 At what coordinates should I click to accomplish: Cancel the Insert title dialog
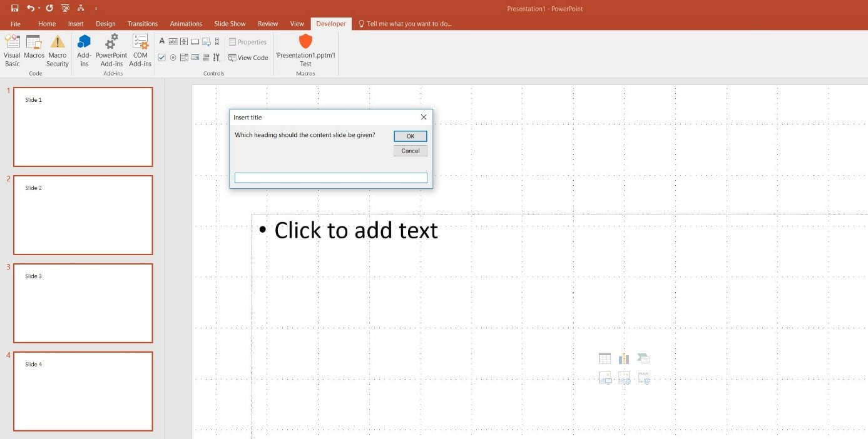click(x=411, y=151)
